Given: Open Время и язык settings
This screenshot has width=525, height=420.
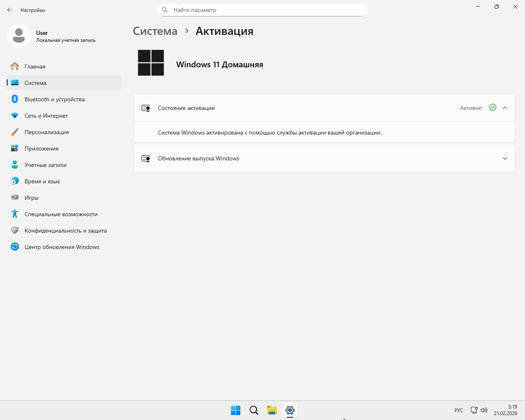Looking at the screenshot, I should tap(42, 181).
